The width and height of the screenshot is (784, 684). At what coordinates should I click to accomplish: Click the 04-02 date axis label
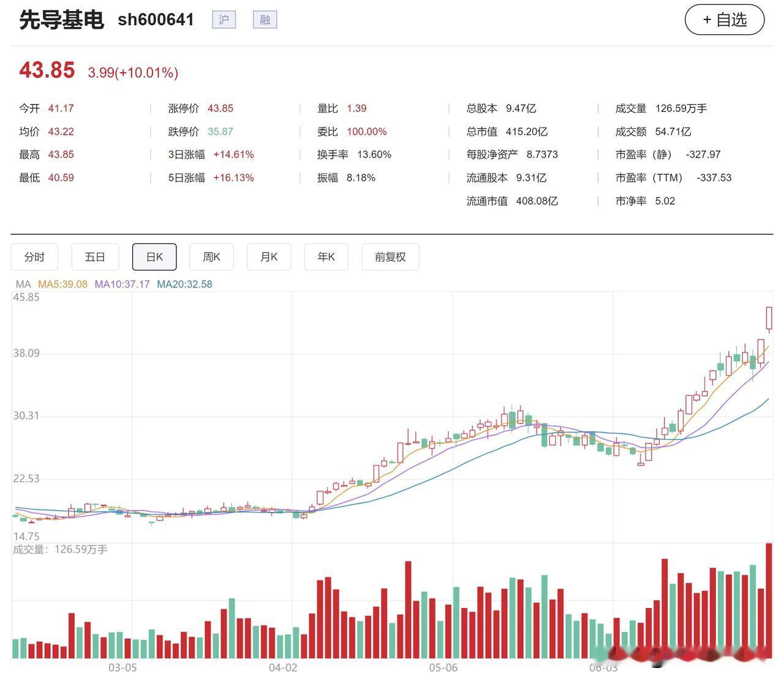coord(283,667)
